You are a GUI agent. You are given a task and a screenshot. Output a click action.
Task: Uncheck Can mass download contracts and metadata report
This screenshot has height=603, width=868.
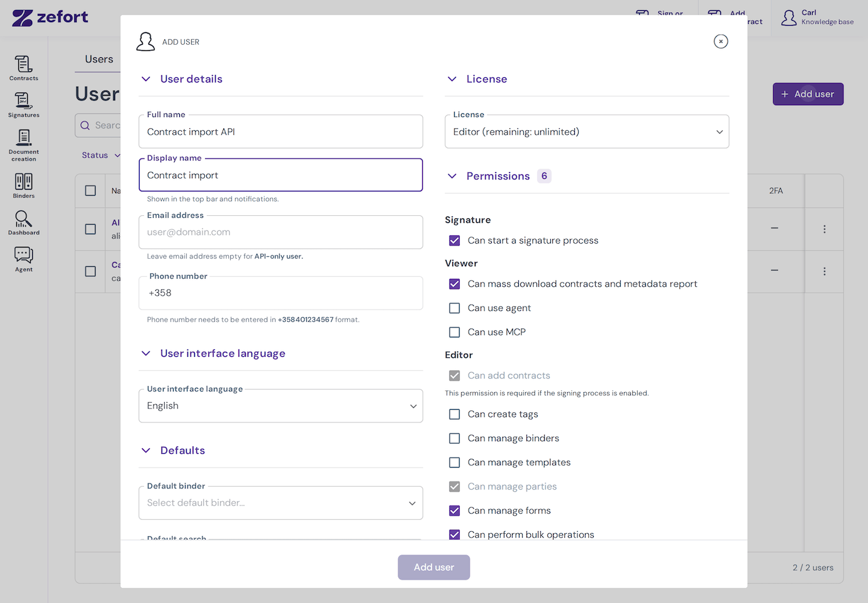coord(455,284)
